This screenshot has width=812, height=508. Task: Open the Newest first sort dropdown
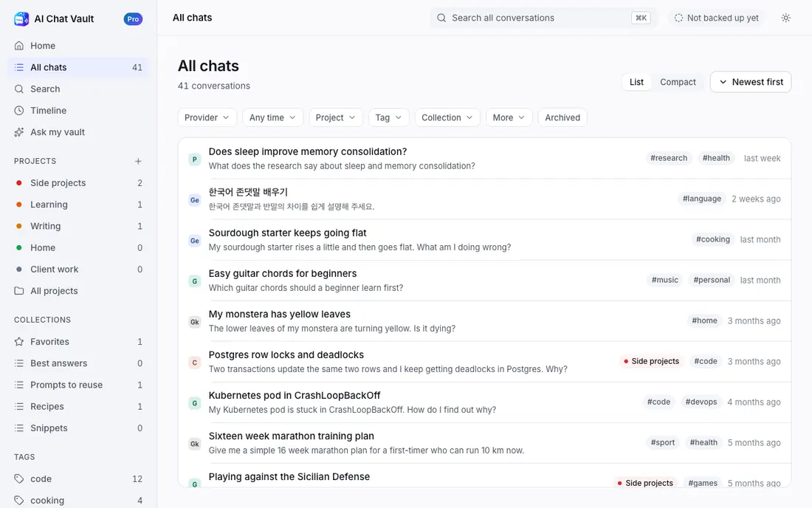tap(751, 82)
